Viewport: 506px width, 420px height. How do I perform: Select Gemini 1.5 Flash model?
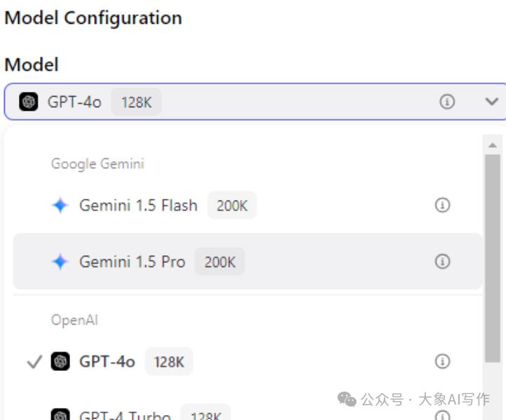[248, 205]
